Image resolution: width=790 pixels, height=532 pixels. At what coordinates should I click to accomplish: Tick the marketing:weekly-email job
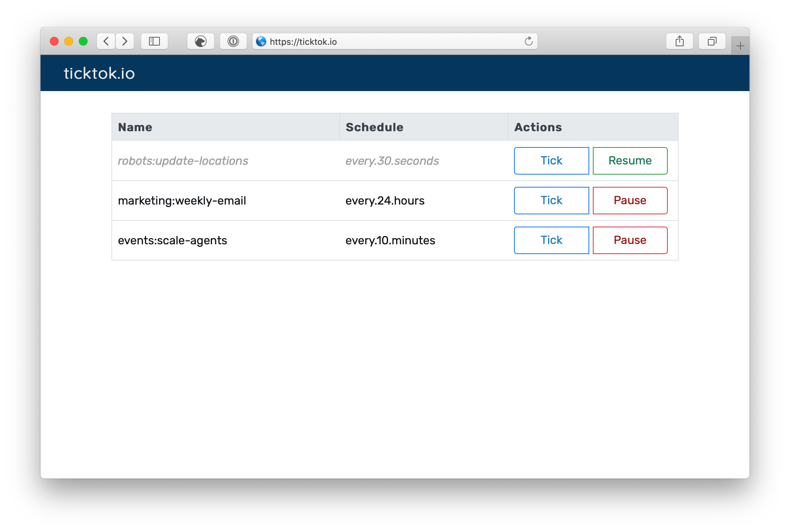551,201
